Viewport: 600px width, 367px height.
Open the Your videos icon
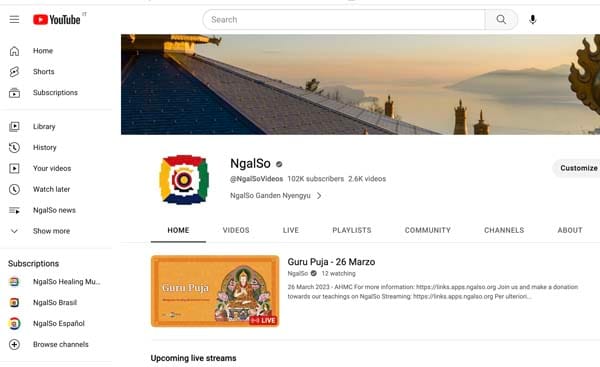(x=14, y=168)
